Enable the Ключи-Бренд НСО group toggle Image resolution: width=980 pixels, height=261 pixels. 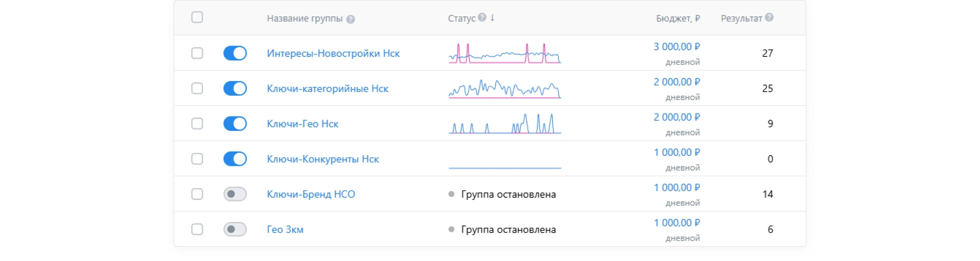point(235,194)
